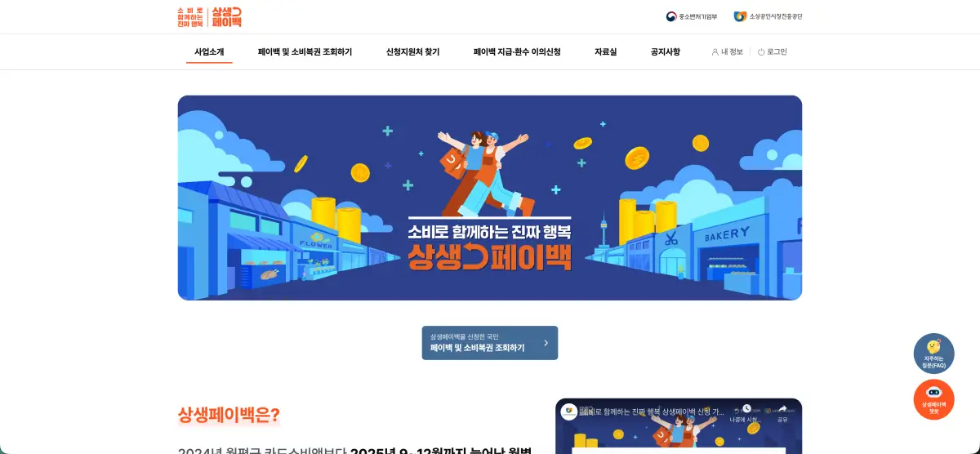Open the 공지사항 menu item

665,51
